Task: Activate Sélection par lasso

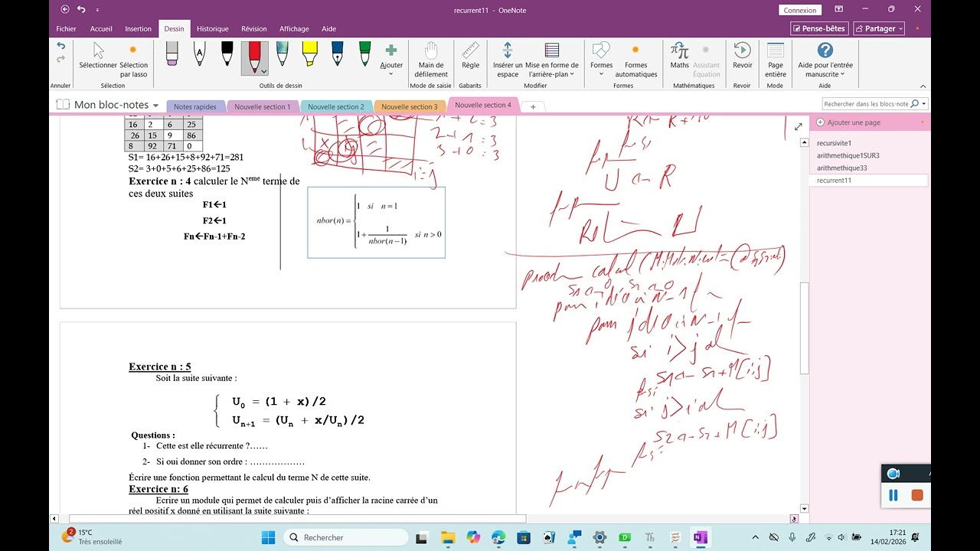Action: (134, 60)
